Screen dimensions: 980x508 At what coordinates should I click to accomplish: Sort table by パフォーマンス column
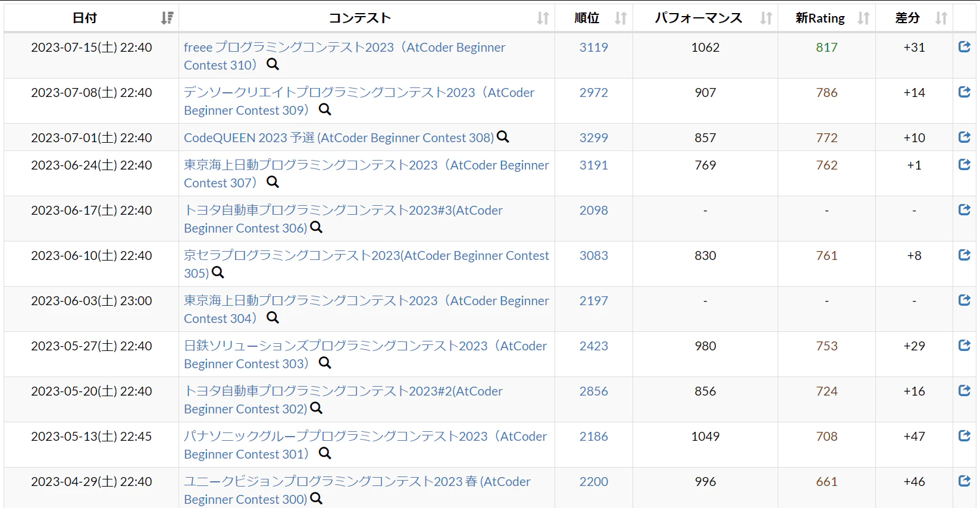coord(705,18)
